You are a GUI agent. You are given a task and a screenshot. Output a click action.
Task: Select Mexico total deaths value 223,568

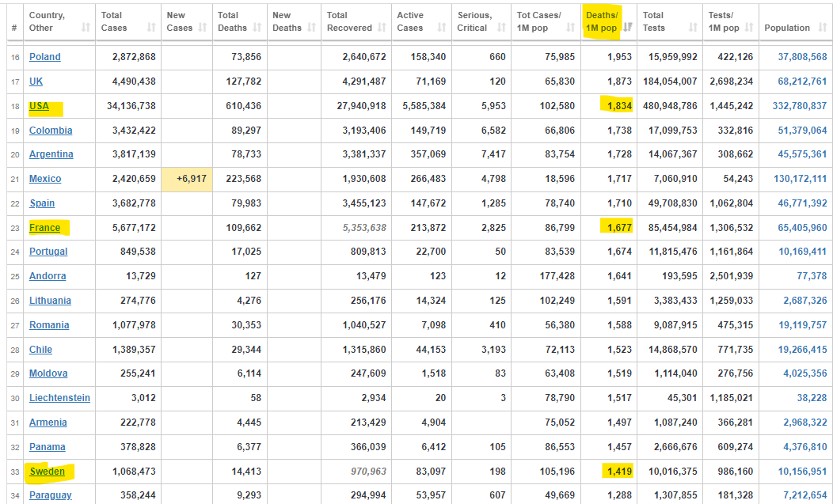pos(243,179)
